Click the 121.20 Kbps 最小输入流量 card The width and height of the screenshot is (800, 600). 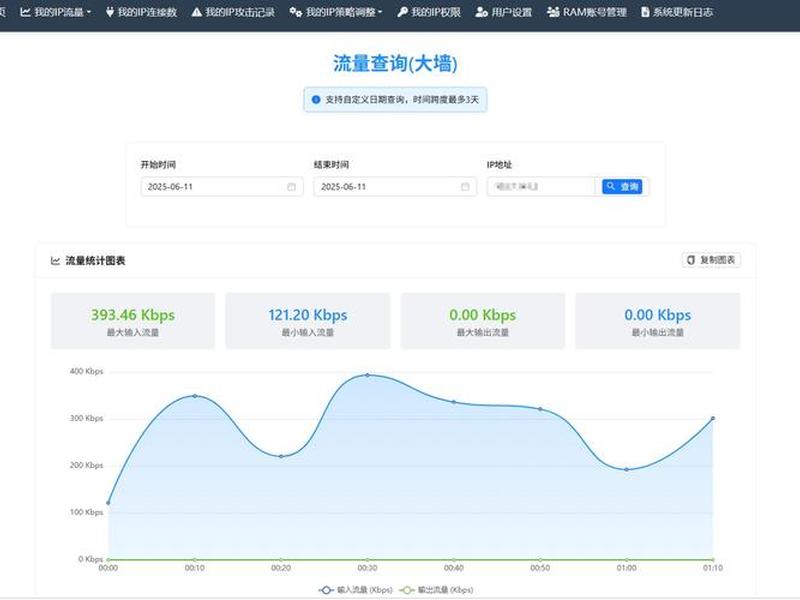pos(308,321)
